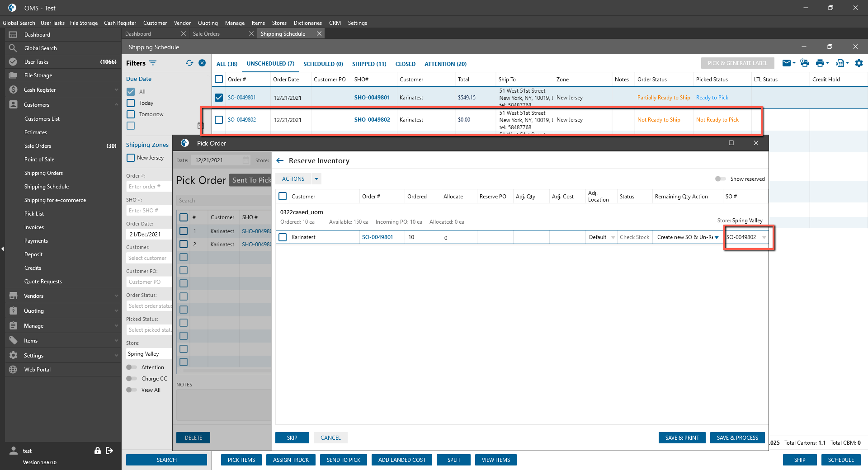Viewport: 868px width, 470px height.
Task: Click the logout icon beside test user
Action: (x=109, y=451)
